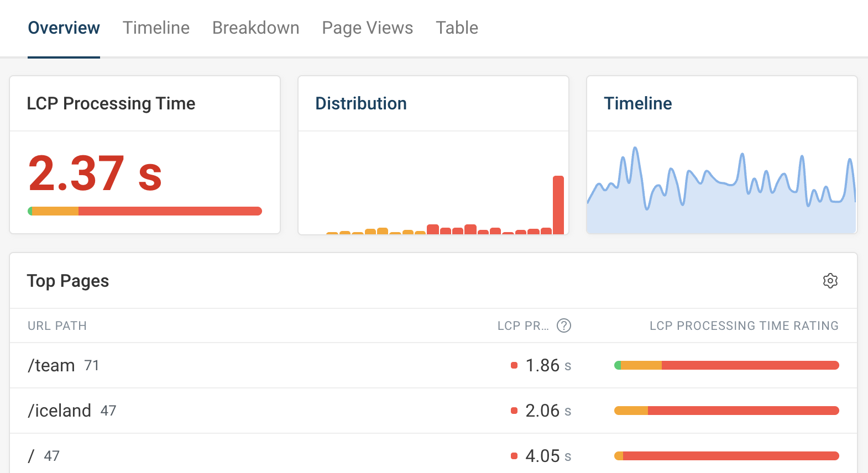Open the Distribution card title link

coord(361,103)
